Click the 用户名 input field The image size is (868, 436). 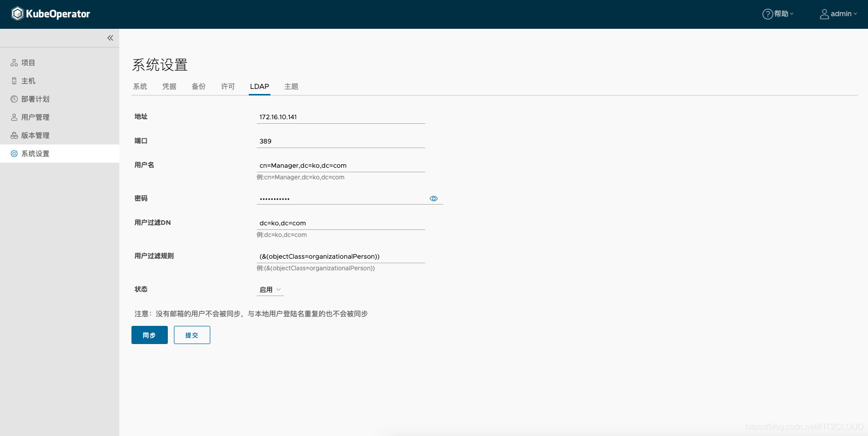(x=341, y=165)
